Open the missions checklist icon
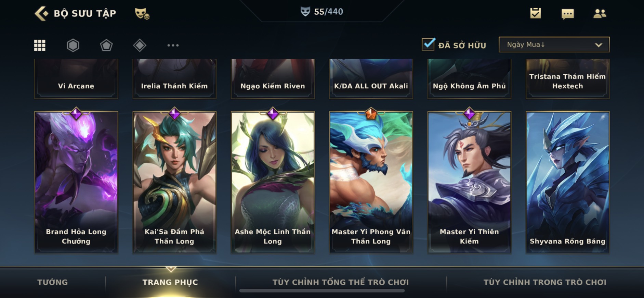 536,13
